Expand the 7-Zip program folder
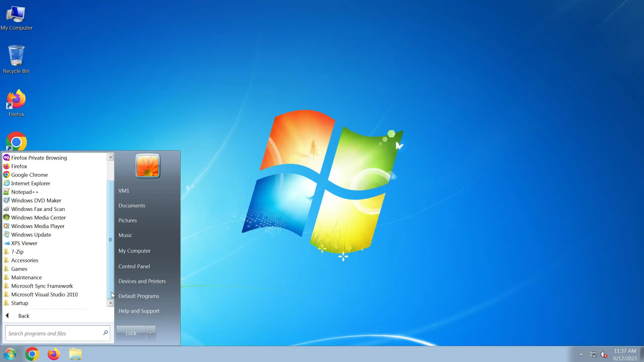Screen dimensions: 644x362 pos(17,252)
